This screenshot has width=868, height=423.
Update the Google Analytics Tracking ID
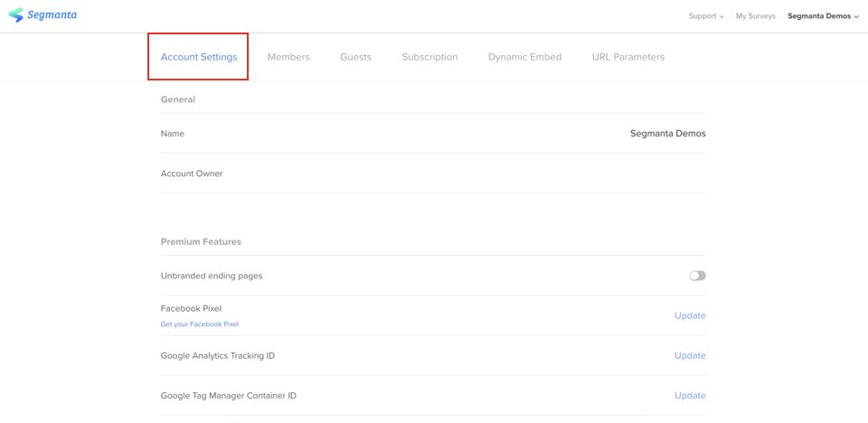[690, 355]
